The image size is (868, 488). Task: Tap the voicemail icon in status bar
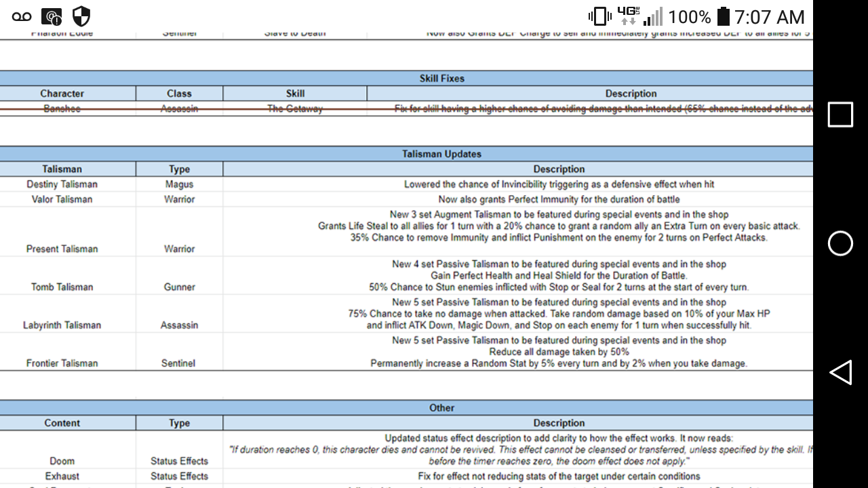(x=22, y=16)
